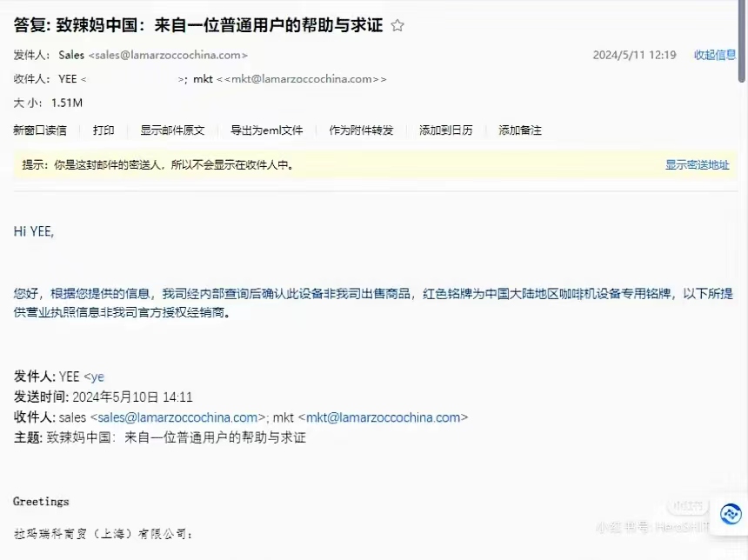Open the floating assistant icon at bottom right
This screenshot has height=560, width=748.
[x=730, y=515]
